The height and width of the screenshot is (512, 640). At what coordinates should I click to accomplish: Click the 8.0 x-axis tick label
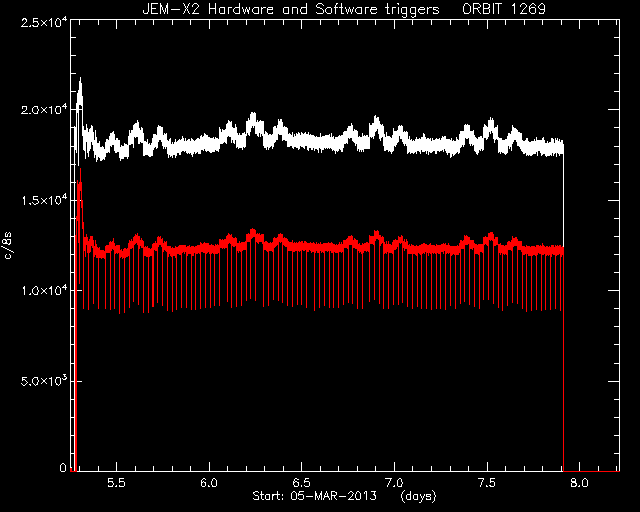click(x=580, y=483)
